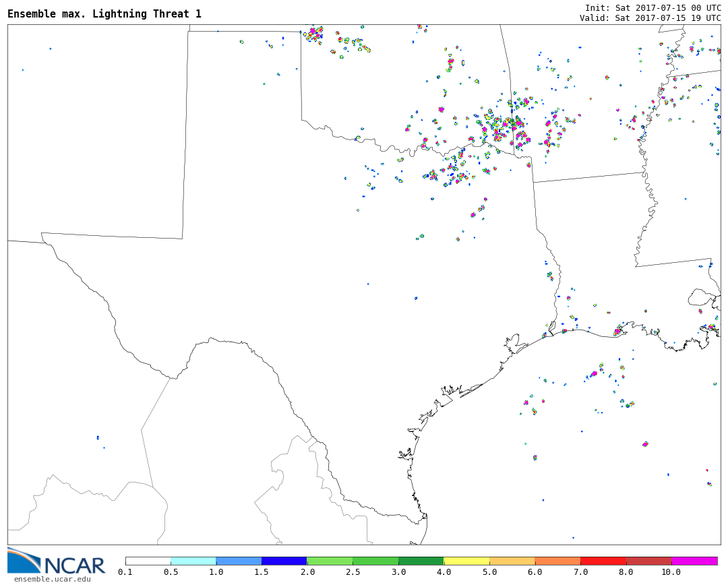Pick the magenta above-10.0 colorbar segment
The image size is (728, 587).
coord(694,561)
